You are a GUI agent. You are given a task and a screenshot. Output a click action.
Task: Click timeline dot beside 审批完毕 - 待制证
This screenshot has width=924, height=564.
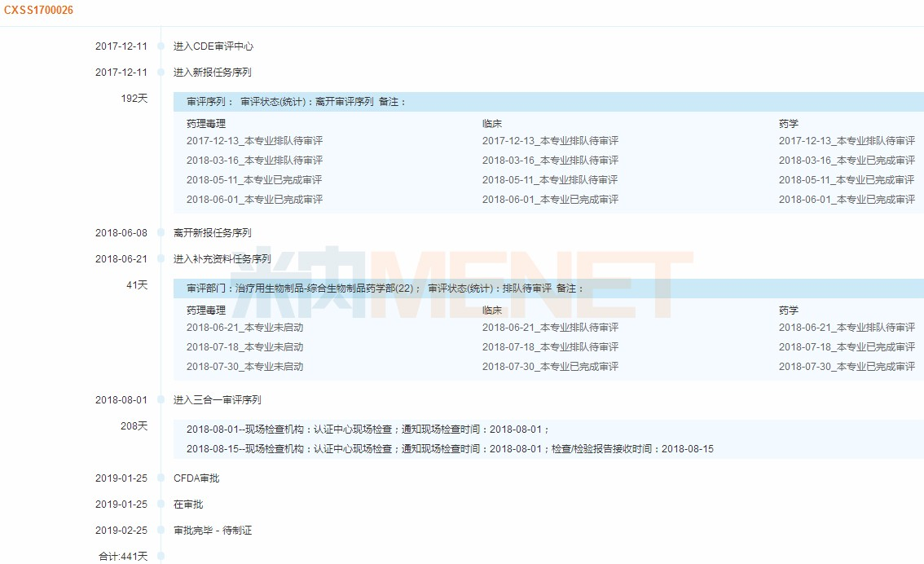161,531
